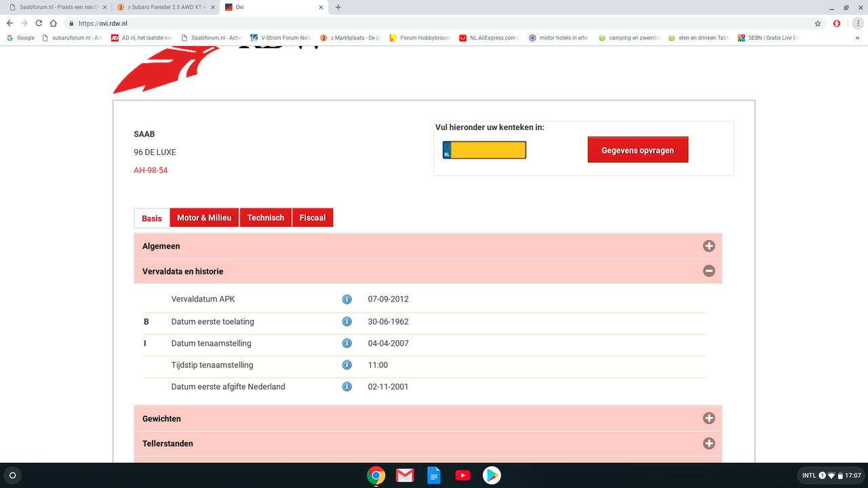The width and height of the screenshot is (868, 488).
Task: Go back in browser history
Action: click(9, 23)
